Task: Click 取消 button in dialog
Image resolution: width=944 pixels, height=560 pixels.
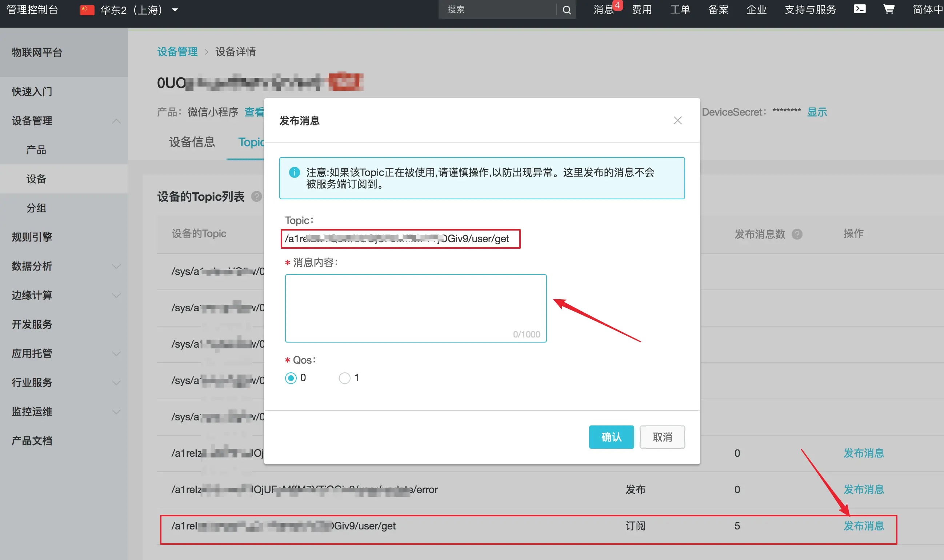Action: click(x=662, y=437)
